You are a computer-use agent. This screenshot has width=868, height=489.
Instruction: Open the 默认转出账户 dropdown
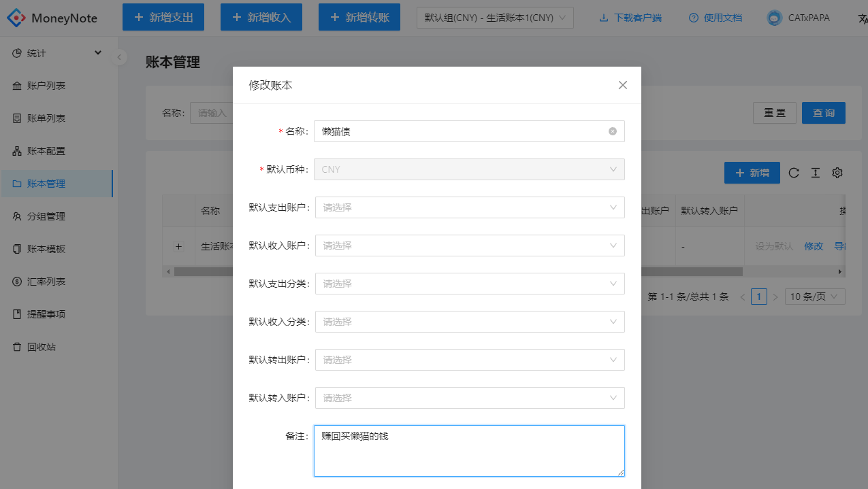click(x=470, y=360)
